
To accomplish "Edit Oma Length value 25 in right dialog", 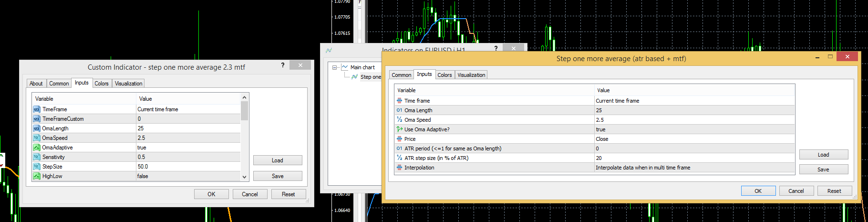I will coord(694,110).
